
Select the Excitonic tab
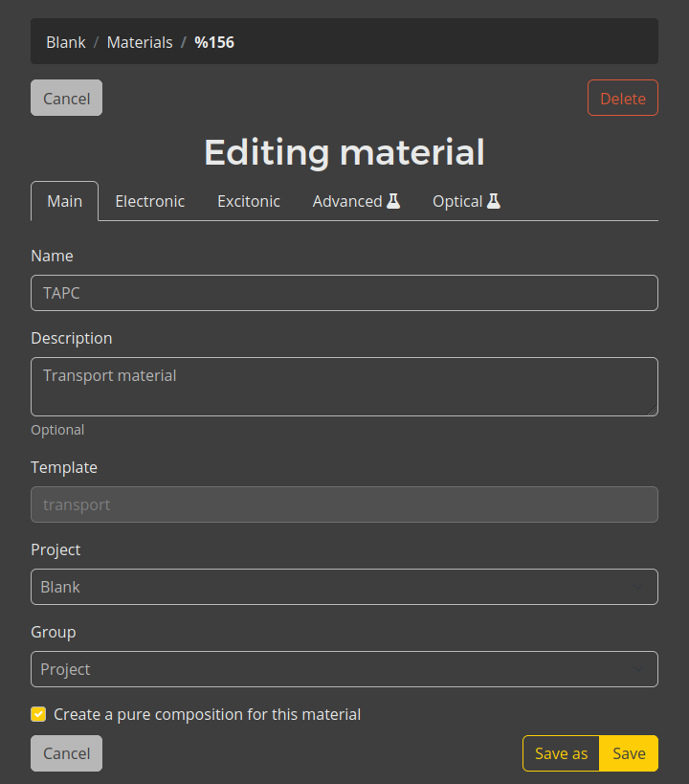(249, 201)
